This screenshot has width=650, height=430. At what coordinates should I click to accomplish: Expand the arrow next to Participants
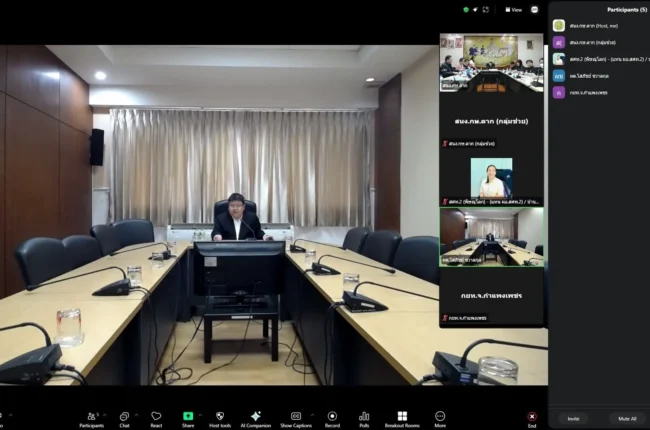(x=105, y=415)
